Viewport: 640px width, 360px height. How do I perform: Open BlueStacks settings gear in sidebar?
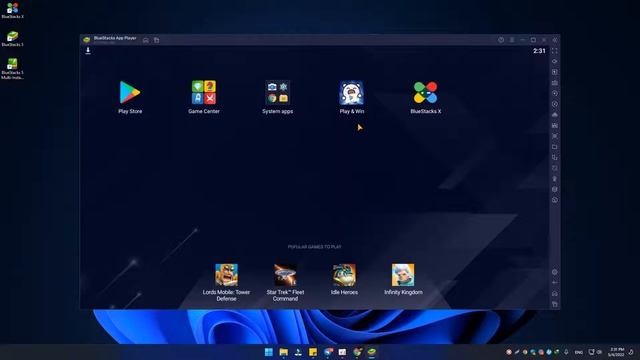555,272
